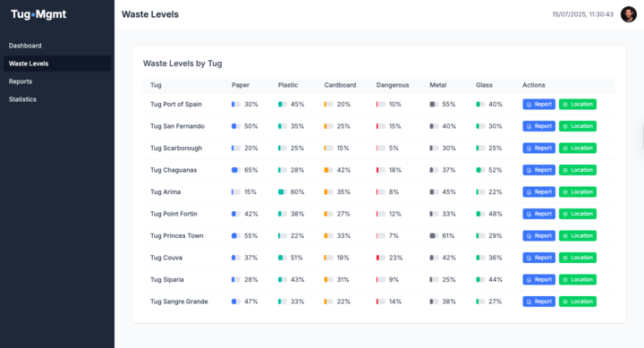Select the Waste Levels sidebar item
The height and width of the screenshot is (348, 644).
(x=57, y=64)
